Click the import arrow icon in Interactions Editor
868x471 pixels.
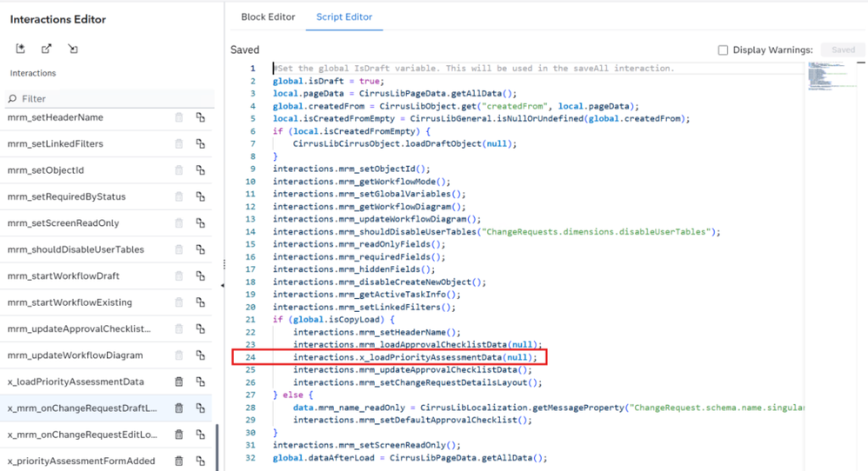72,49
